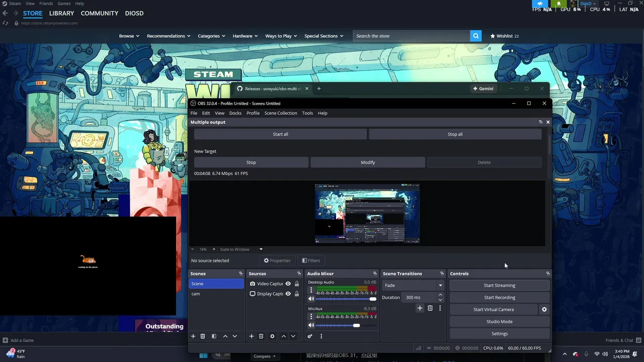Open Windows Start button on taskbar
The image size is (644, 362).
203,355
